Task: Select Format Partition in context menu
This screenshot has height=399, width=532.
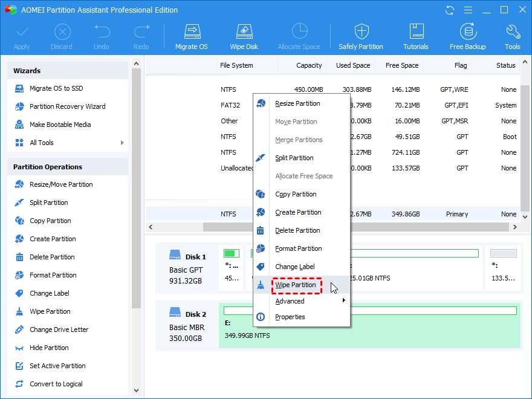Action: [x=298, y=248]
